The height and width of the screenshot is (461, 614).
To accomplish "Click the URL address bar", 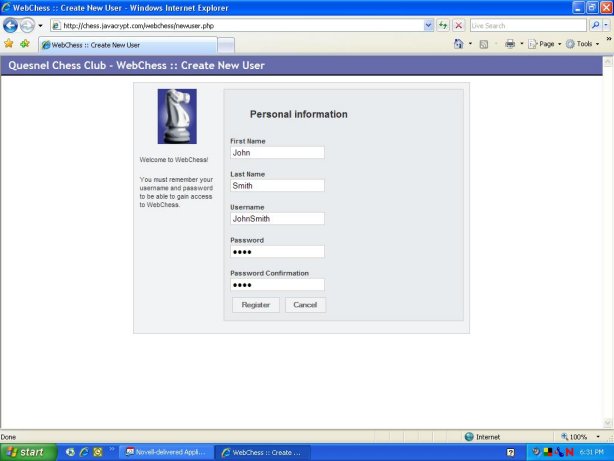I will (x=237, y=26).
